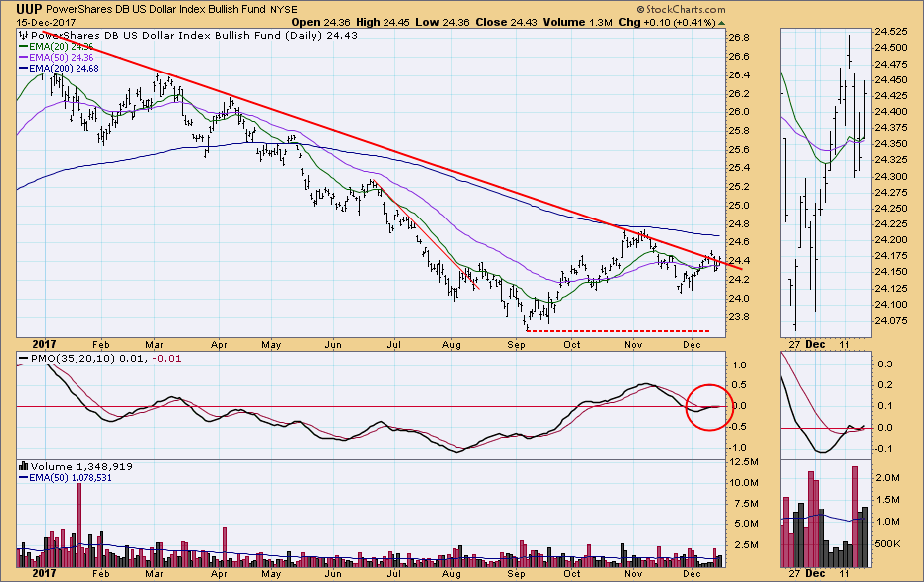Screen dimensions: 924x582
Task: Click the Volume 1,348,919 legend label
Action: [77, 466]
